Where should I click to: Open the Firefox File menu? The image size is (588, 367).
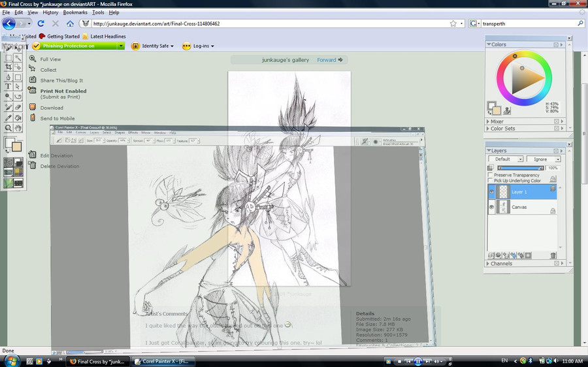click(6, 12)
